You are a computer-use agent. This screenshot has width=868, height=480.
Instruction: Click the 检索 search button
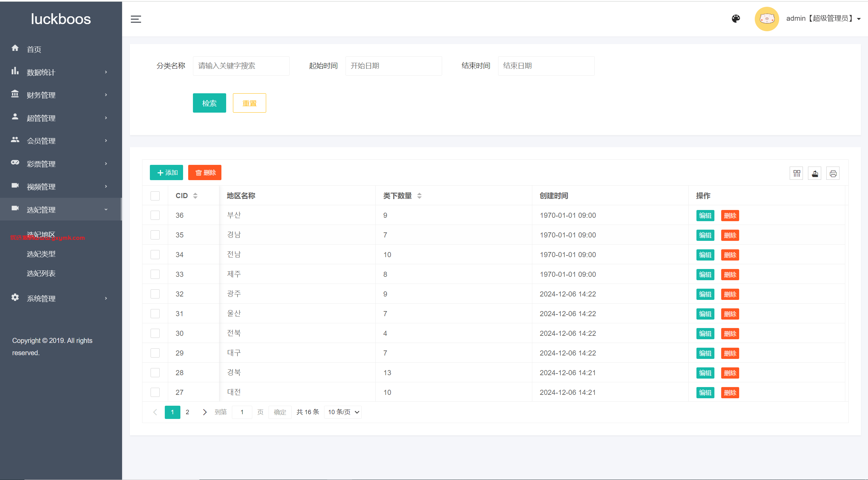pyautogui.click(x=209, y=103)
